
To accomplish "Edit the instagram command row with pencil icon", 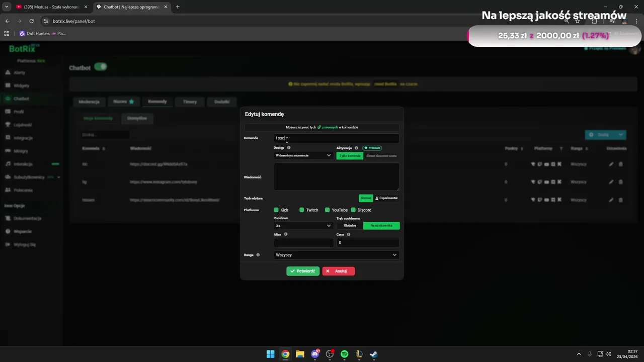I will click(x=611, y=182).
